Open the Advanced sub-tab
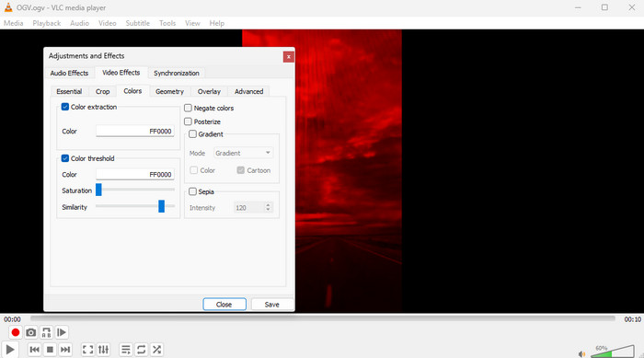 coord(249,91)
